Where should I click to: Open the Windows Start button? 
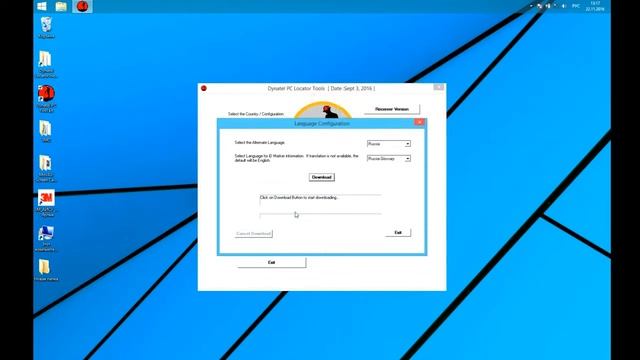(x=42, y=6)
